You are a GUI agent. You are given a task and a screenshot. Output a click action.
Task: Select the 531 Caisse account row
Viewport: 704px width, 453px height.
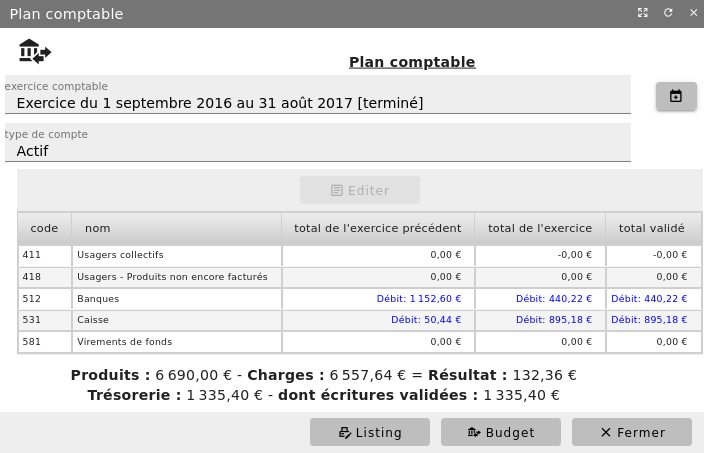click(x=176, y=320)
